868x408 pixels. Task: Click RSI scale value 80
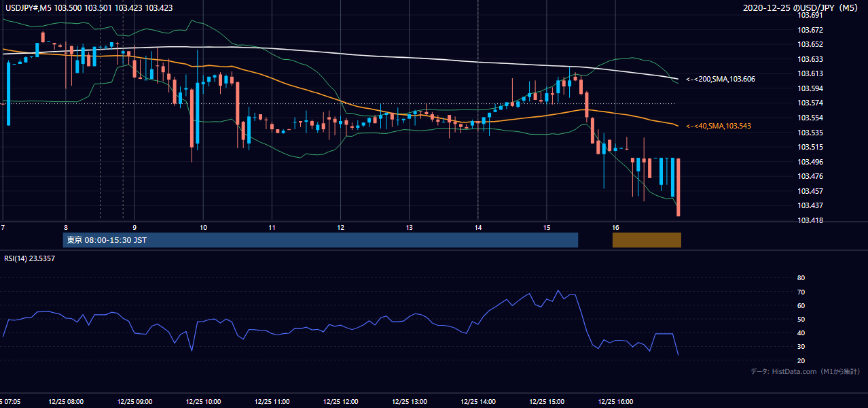click(x=801, y=278)
